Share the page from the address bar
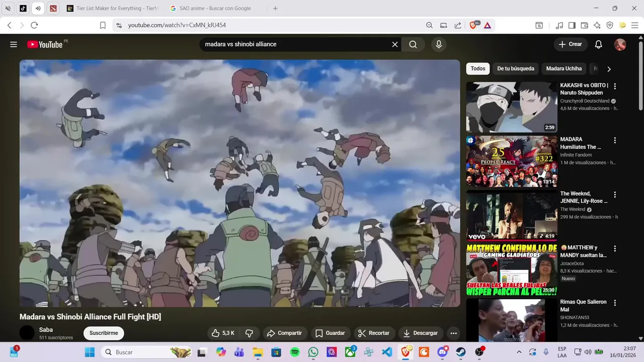644x362 pixels. pos(458,25)
